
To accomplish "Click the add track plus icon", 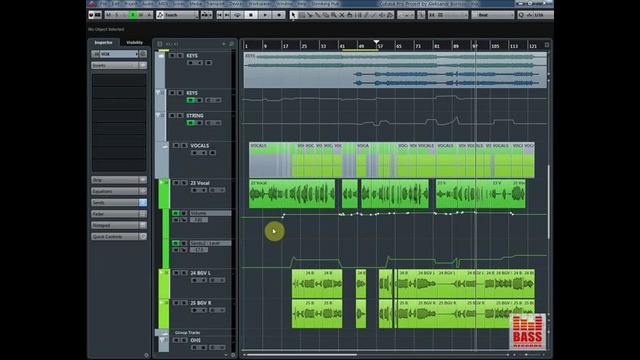I will [224, 44].
